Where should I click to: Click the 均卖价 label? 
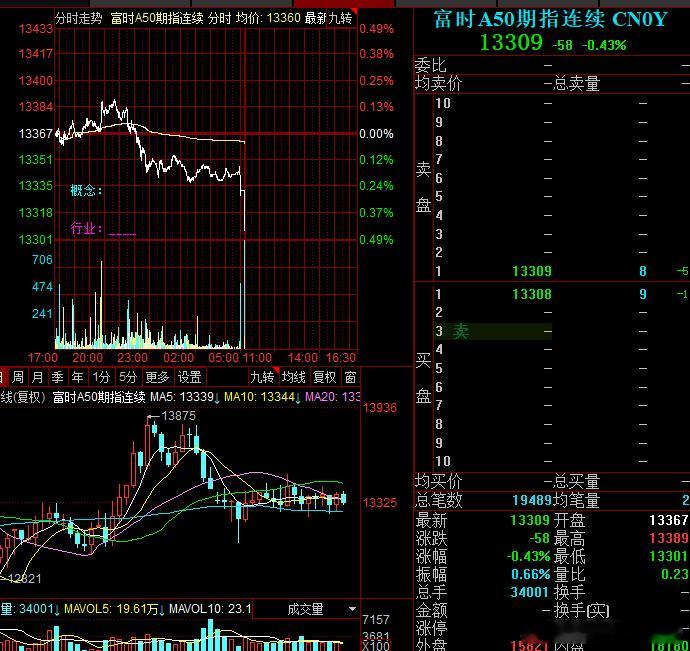(x=438, y=84)
